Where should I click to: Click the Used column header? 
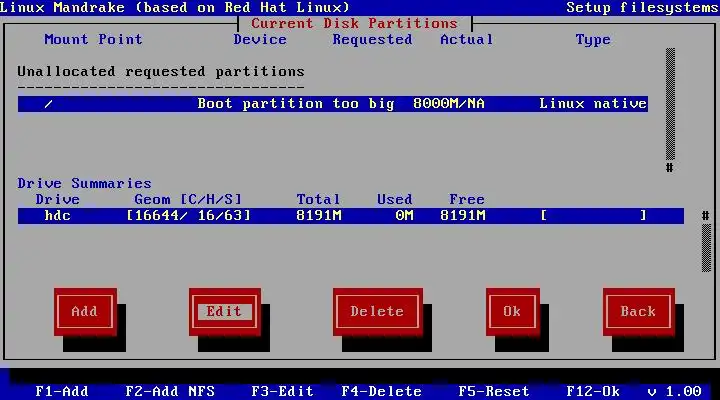395,199
